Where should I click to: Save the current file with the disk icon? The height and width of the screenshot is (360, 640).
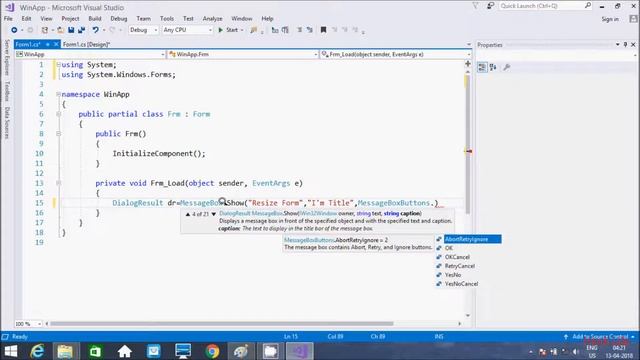point(71,30)
